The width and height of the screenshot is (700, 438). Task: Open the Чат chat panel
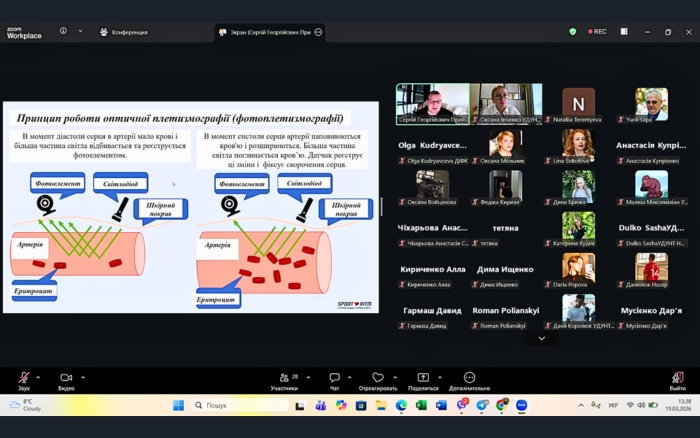(335, 380)
